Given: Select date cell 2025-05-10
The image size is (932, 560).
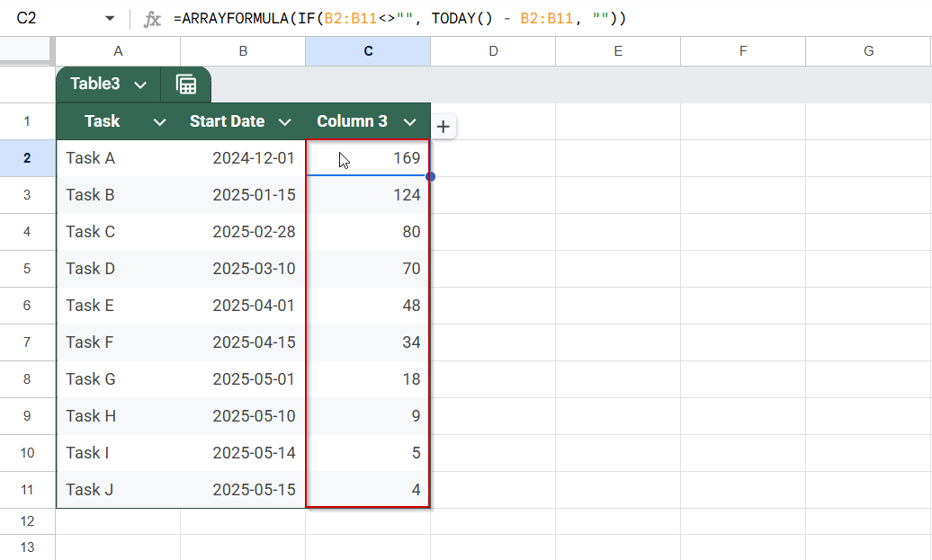Looking at the screenshot, I should (x=243, y=415).
